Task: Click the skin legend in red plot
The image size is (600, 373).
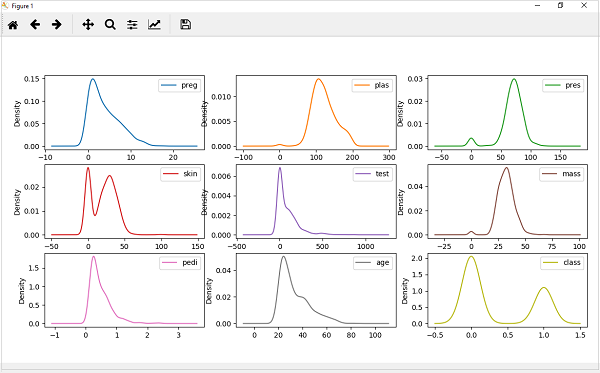Action: [180, 174]
